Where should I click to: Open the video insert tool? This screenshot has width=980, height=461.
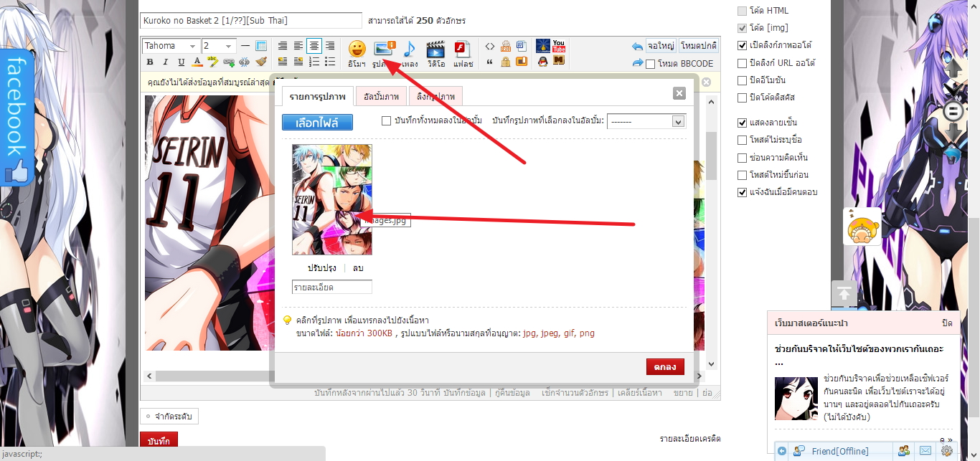[x=435, y=53]
